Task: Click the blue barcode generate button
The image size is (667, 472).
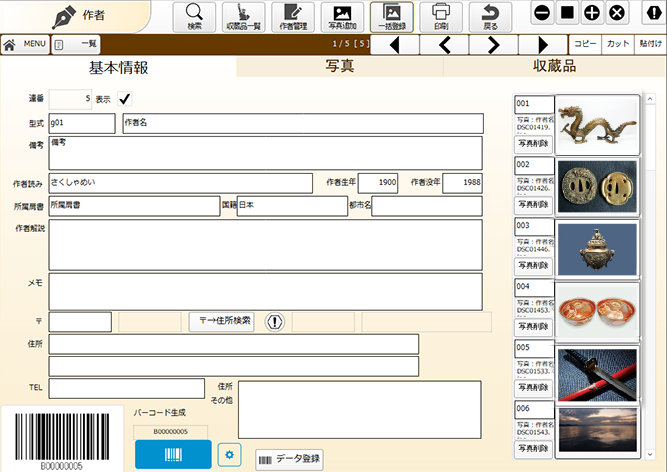Action: 172,454
